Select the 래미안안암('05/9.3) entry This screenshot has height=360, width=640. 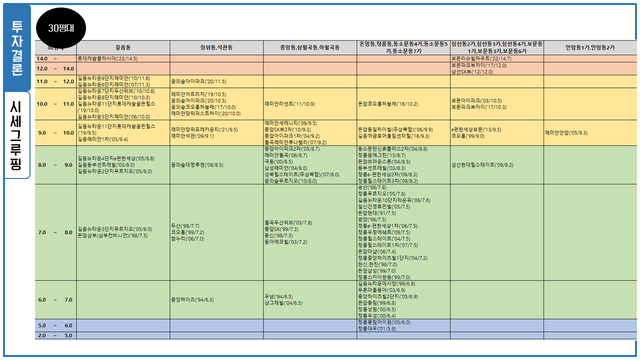point(566,133)
